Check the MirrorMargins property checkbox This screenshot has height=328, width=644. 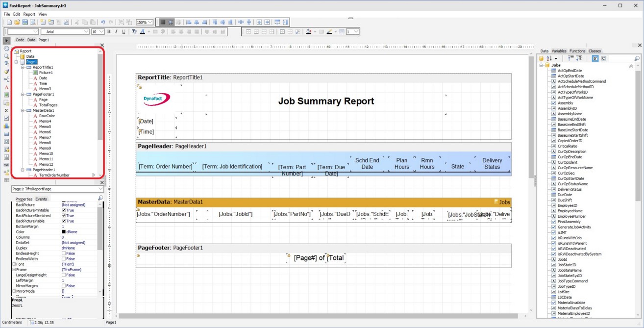pyautogui.click(x=64, y=286)
